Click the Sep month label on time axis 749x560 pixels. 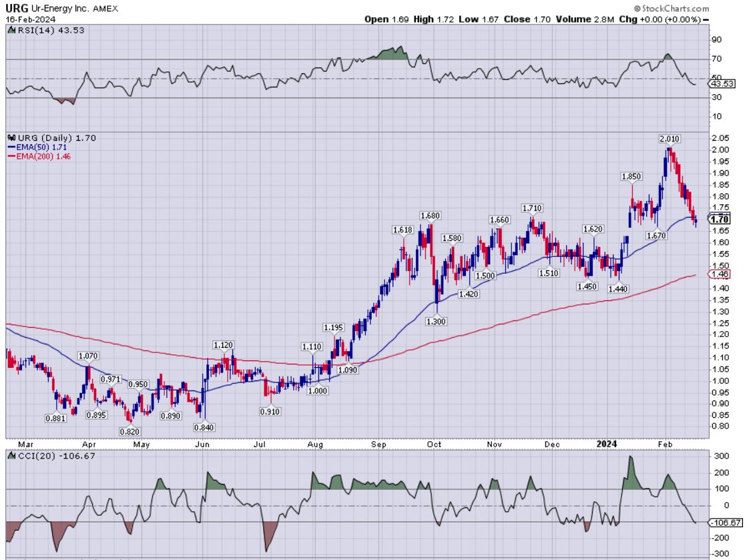point(379,445)
